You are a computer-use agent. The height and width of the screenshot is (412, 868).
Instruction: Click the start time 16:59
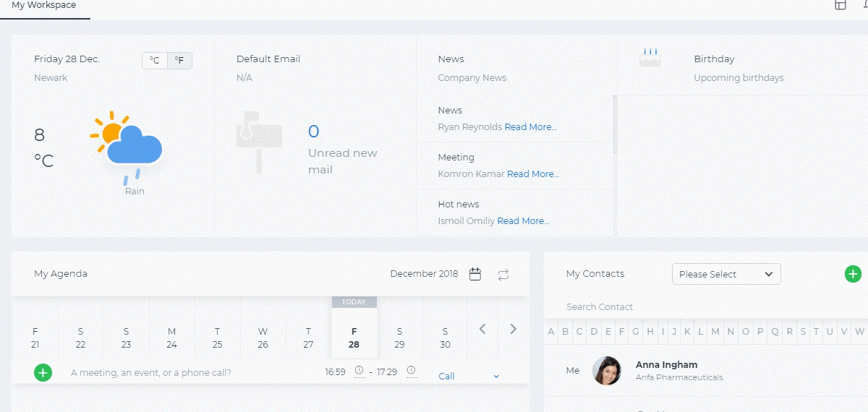pos(335,372)
